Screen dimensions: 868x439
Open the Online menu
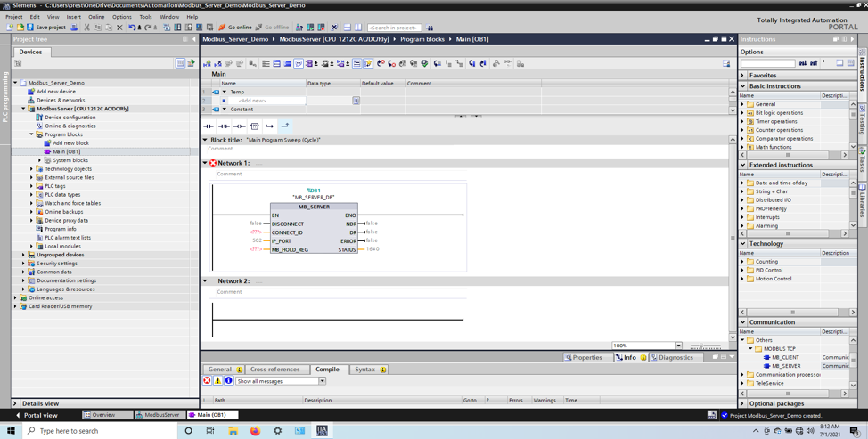pos(95,17)
